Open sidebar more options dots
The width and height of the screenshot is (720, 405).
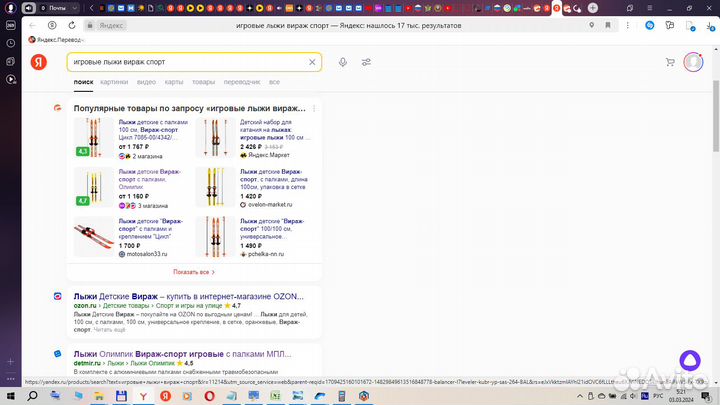(x=11, y=379)
